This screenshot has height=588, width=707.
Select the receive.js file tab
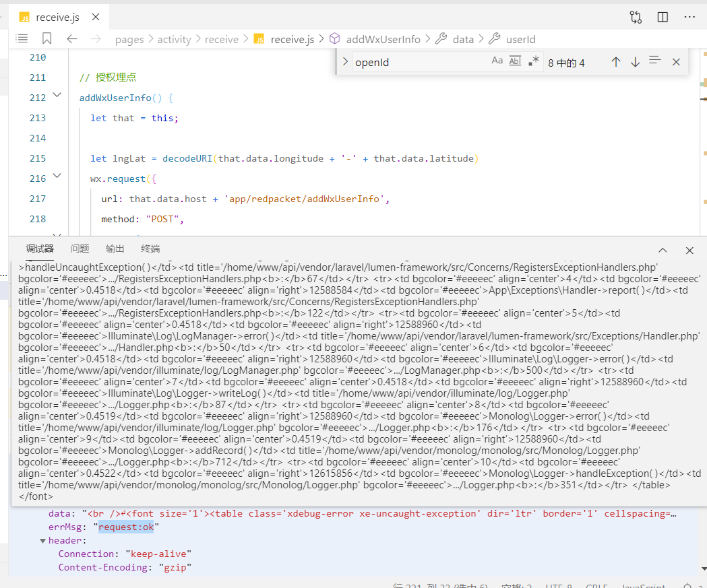pos(57,17)
